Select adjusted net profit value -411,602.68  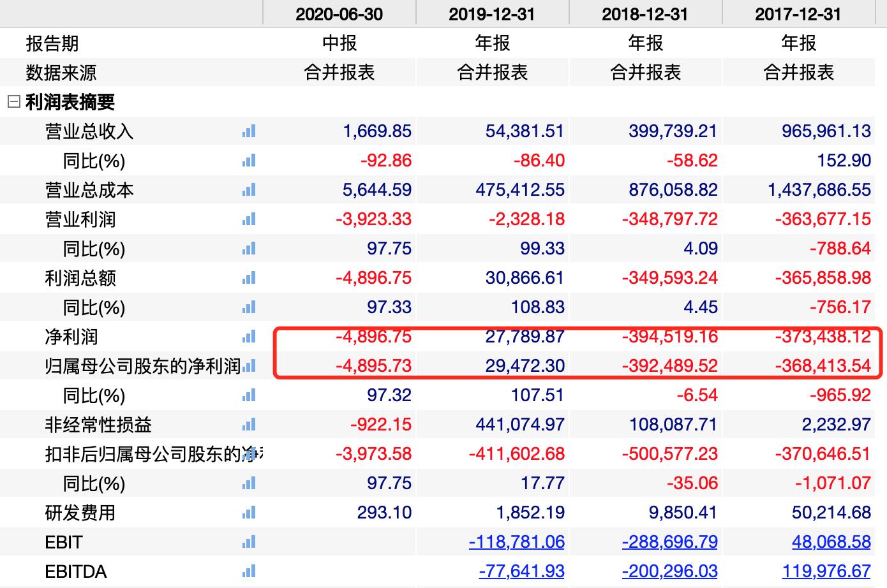click(x=517, y=454)
